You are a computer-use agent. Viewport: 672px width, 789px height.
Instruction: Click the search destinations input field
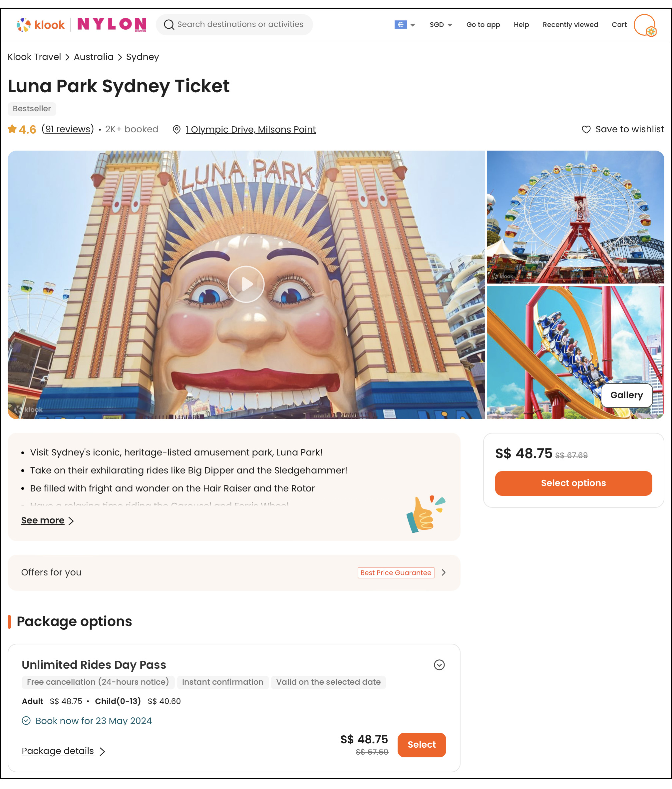pos(240,25)
